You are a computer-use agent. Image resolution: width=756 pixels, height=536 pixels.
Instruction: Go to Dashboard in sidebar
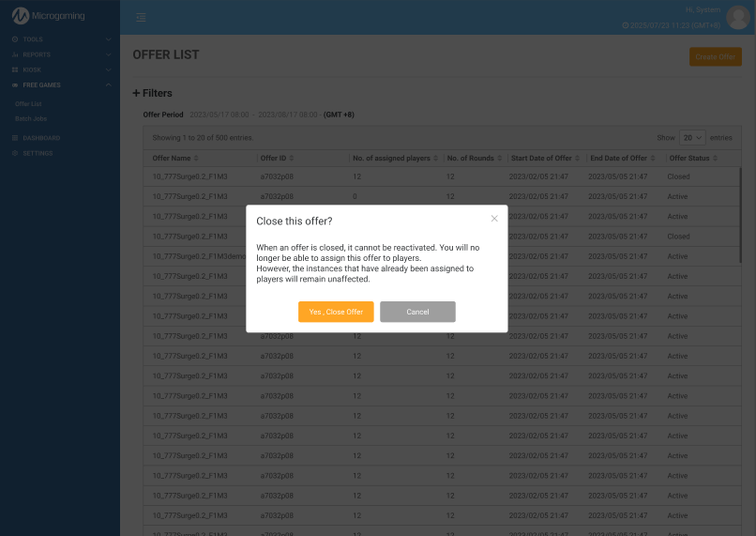click(x=40, y=138)
